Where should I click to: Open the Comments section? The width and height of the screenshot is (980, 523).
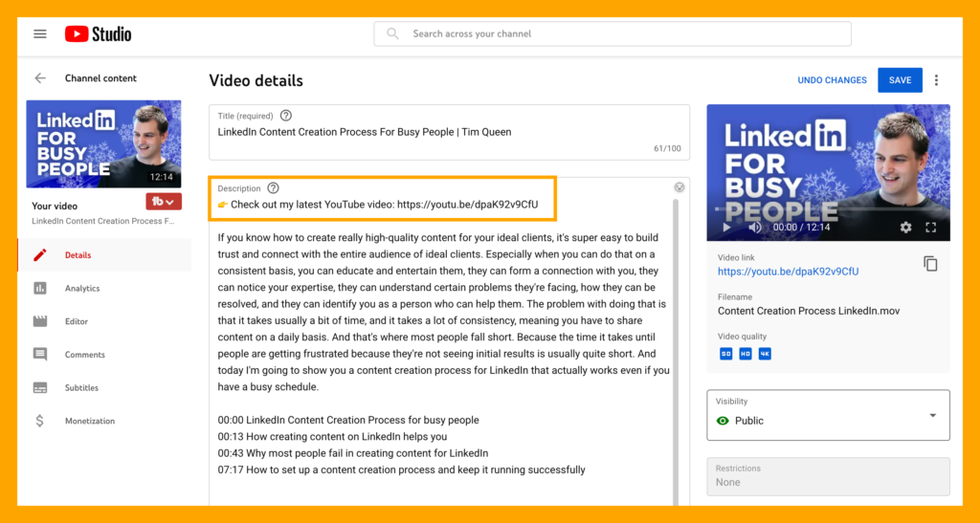pos(104,354)
